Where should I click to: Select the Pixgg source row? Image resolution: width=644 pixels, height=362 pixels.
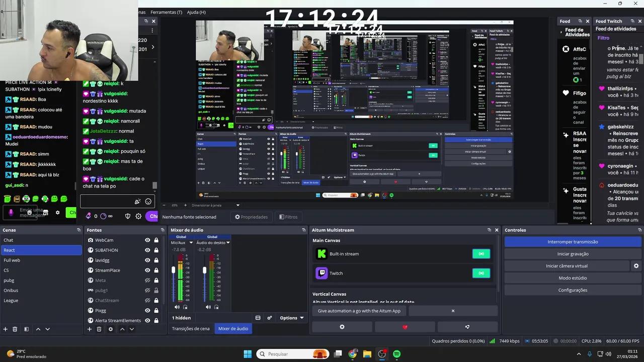125,311
